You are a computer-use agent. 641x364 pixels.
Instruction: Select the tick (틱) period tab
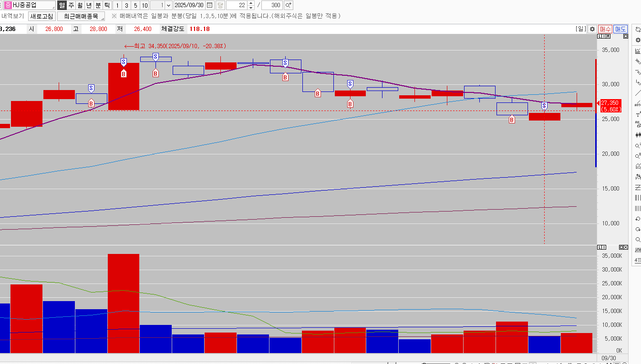point(107,5)
